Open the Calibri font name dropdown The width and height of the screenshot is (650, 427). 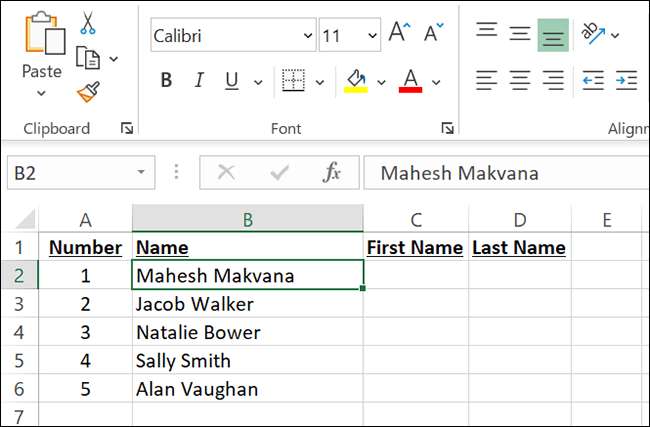307,36
